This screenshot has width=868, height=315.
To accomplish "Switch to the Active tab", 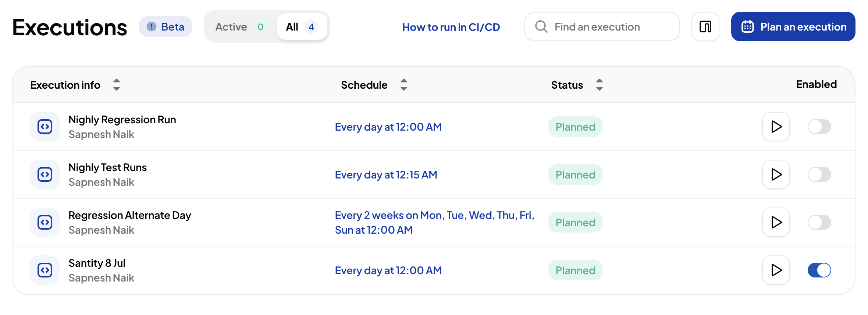I will click(241, 26).
